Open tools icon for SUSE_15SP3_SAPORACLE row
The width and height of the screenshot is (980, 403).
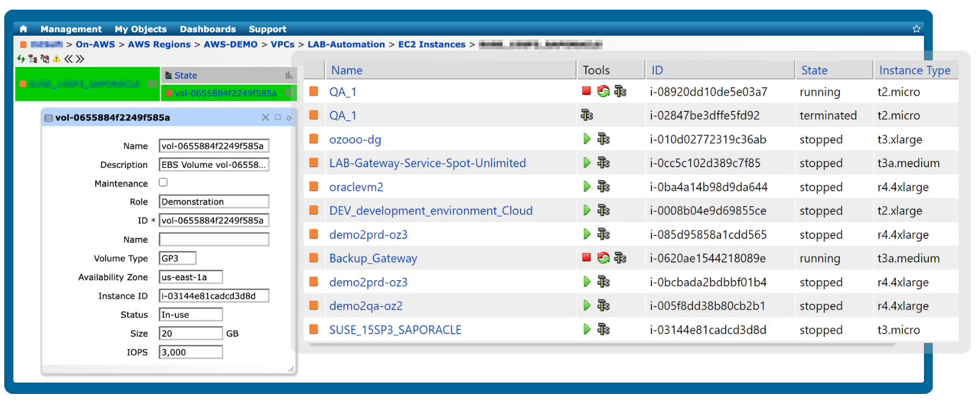click(603, 330)
